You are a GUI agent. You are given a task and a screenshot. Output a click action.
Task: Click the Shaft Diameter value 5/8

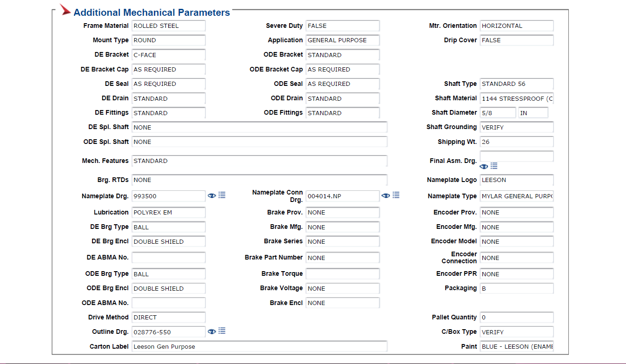click(x=498, y=113)
